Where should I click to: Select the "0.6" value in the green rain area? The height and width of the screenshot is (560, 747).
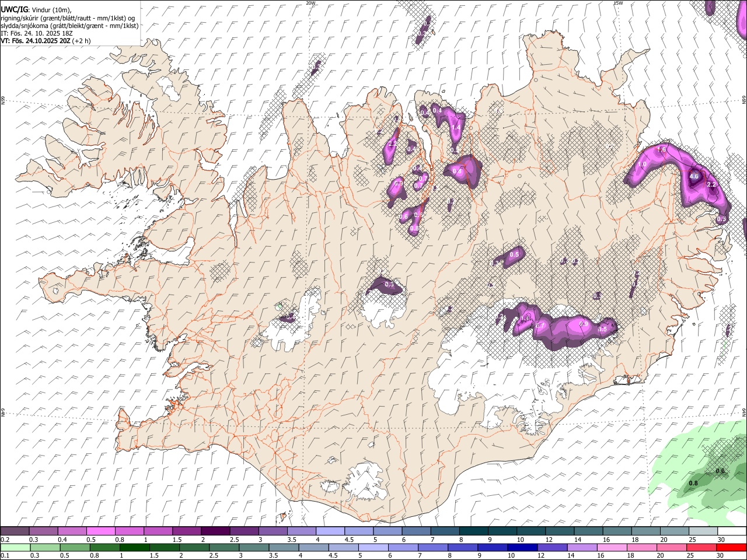click(x=720, y=471)
